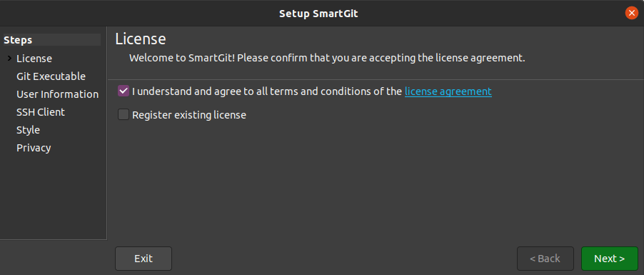644x275 pixels.
Task: Select the User Information step
Action: (x=58, y=94)
